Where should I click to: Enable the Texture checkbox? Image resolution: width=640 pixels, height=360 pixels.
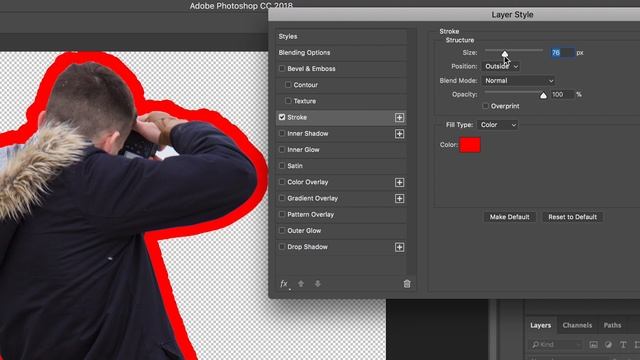(288, 101)
